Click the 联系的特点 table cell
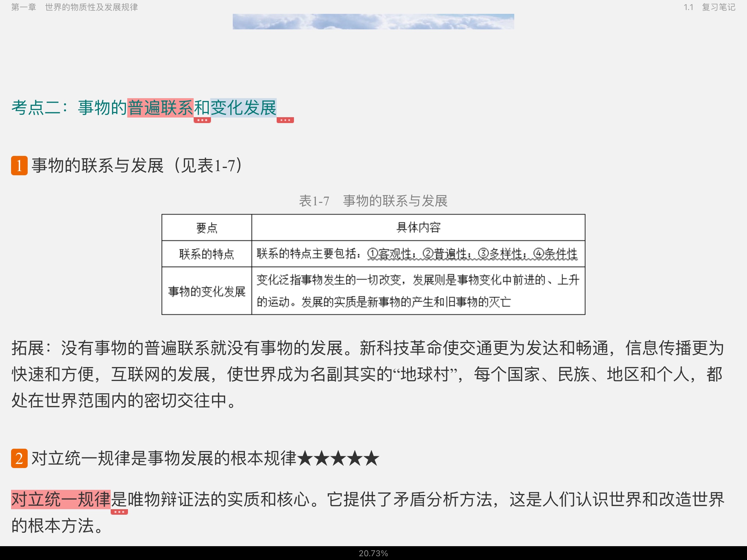The image size is (747, 560). (206, 254)
